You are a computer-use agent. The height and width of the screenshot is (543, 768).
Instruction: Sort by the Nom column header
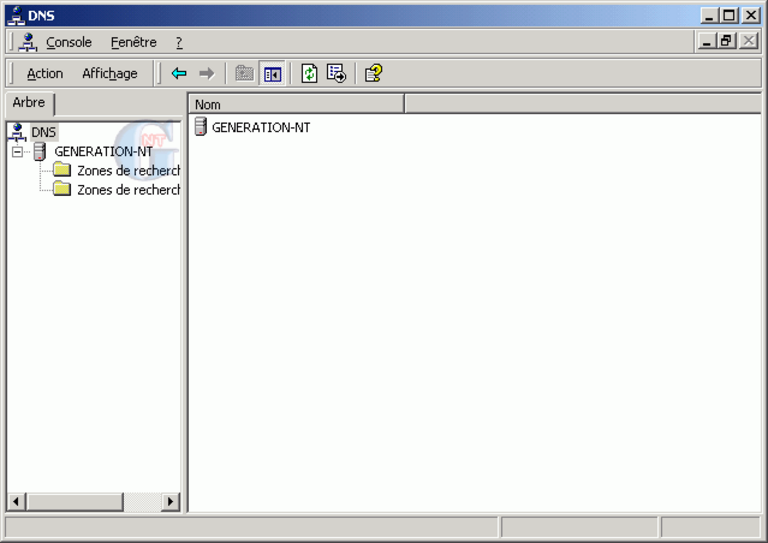[x=296, y=104]
